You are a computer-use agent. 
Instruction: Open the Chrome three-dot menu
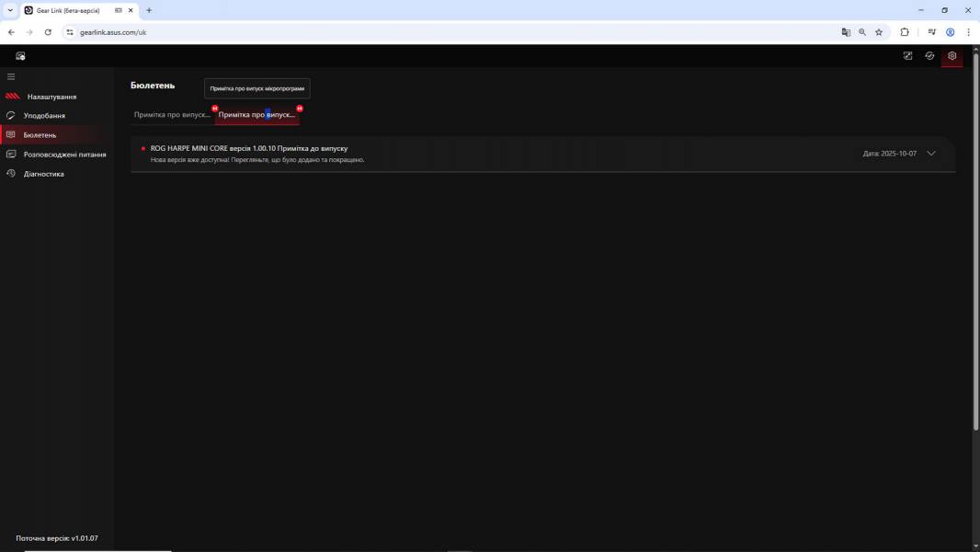(968, 32)
